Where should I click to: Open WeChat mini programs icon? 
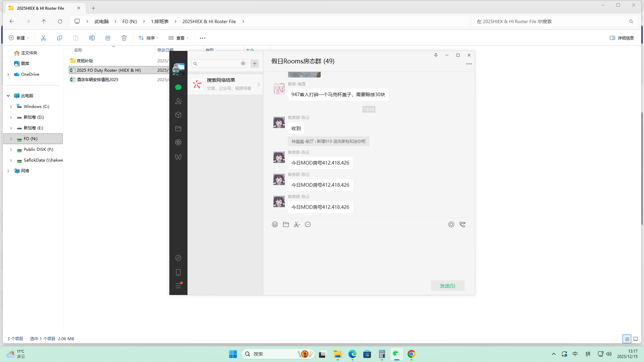178,258
